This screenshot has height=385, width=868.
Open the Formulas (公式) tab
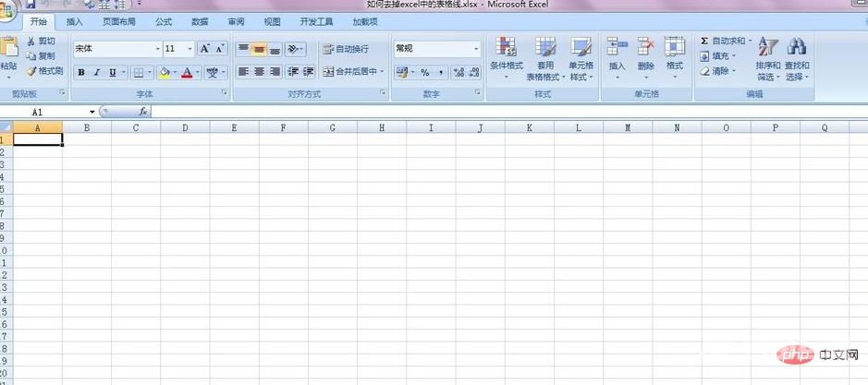[x=164, y=21]
